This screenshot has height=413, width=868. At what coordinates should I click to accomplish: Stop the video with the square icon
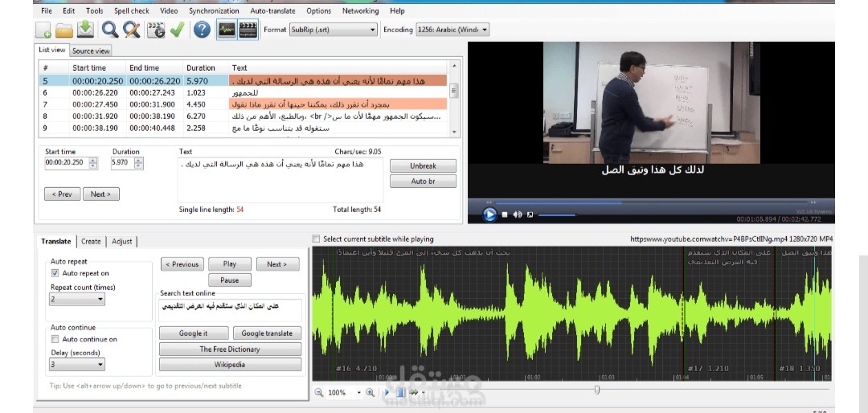(x=505, y=215)
